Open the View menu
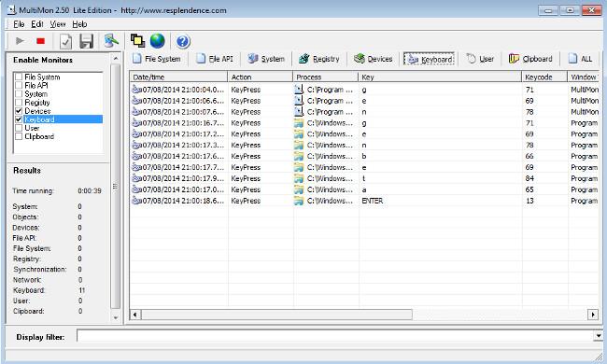This screenshot has height=364, width=607. coord(58,24)
